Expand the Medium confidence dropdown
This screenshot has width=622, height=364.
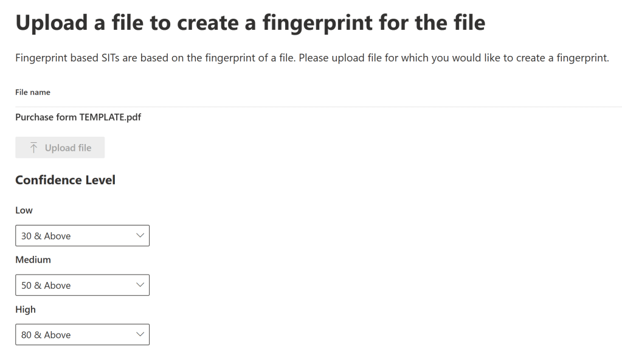tap(82, 285)
